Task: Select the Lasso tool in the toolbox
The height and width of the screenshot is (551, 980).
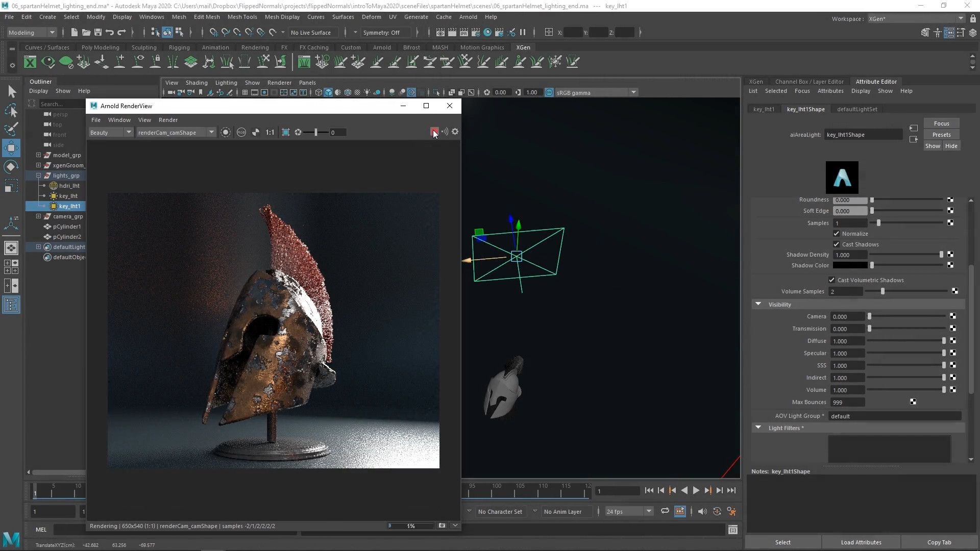Action: pyautogui.click(x=11, y=110)
